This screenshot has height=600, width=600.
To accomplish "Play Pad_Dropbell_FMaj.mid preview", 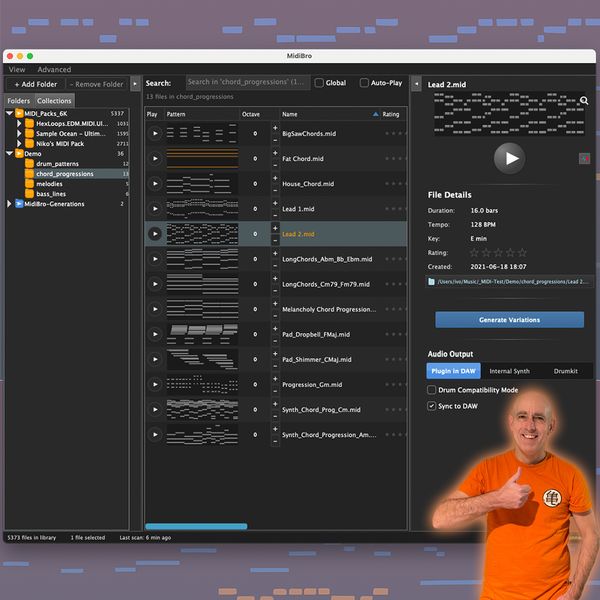I will tap(155, 334).
